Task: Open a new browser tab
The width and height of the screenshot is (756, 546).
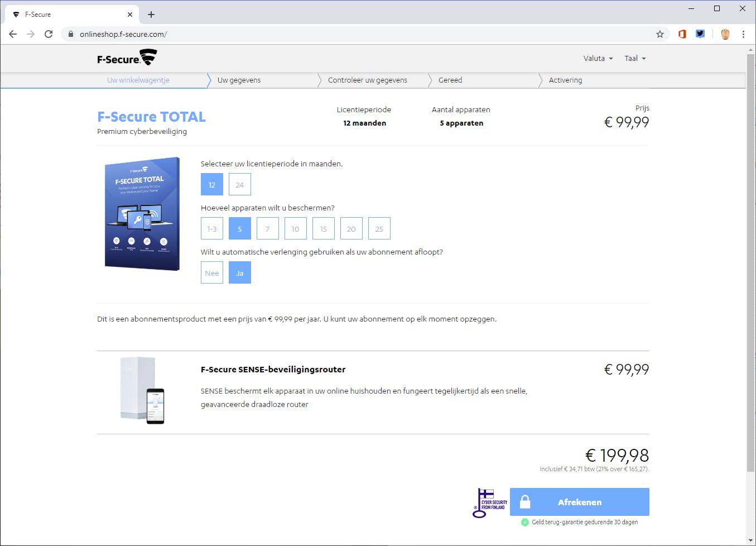Action: click(x=151, y=15)
